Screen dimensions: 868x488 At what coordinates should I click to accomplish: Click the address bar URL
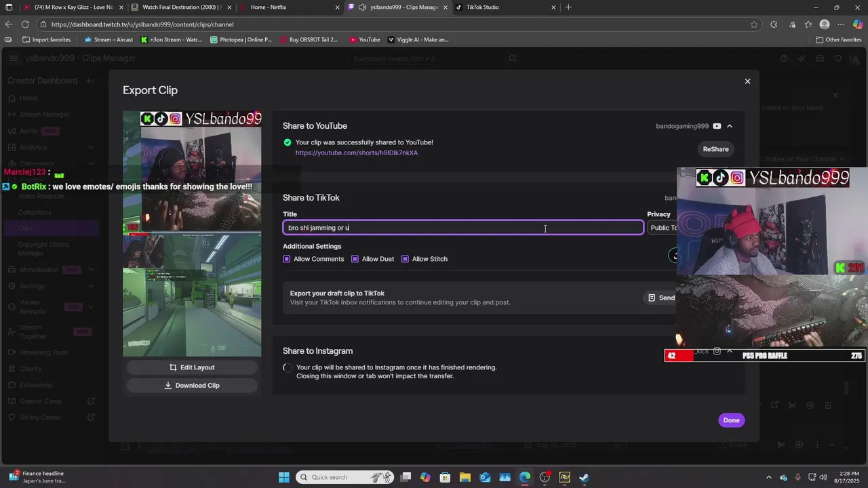(142, 24)
